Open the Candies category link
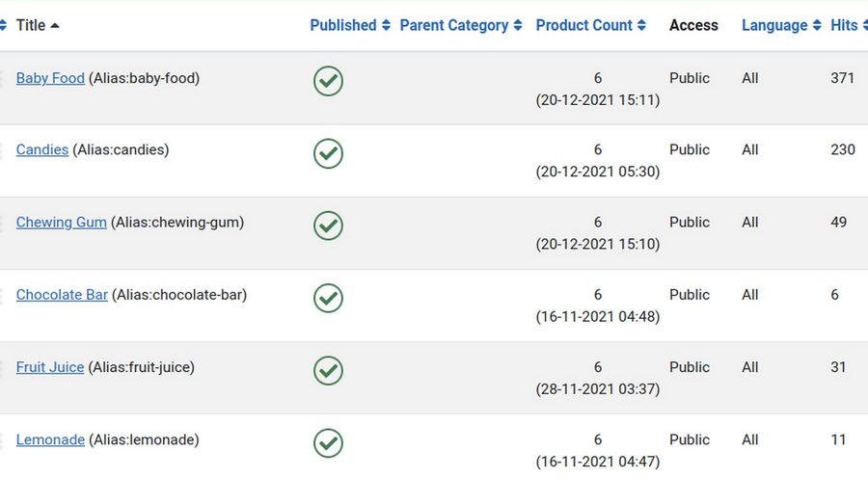The height and width of the screenshot is (478, 868). 42,149
